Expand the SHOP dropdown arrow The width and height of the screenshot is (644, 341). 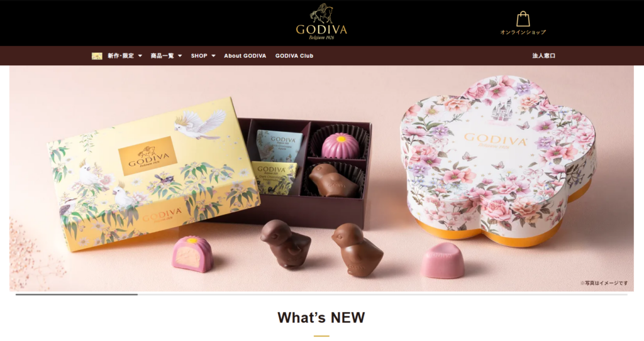213,56
